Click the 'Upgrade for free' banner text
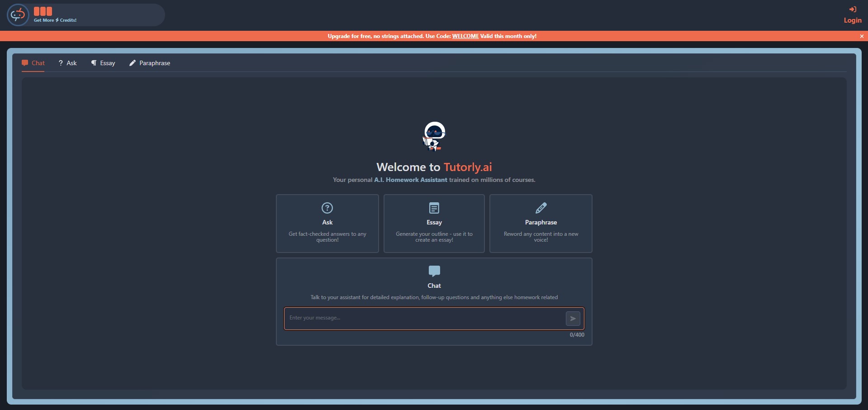 pos(432,36)
